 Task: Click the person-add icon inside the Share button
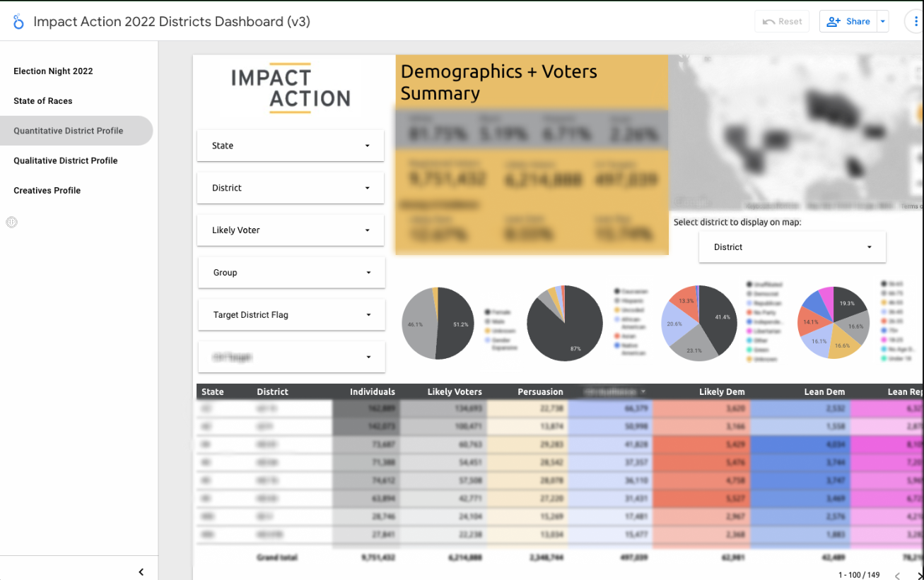tap(834, 21)
